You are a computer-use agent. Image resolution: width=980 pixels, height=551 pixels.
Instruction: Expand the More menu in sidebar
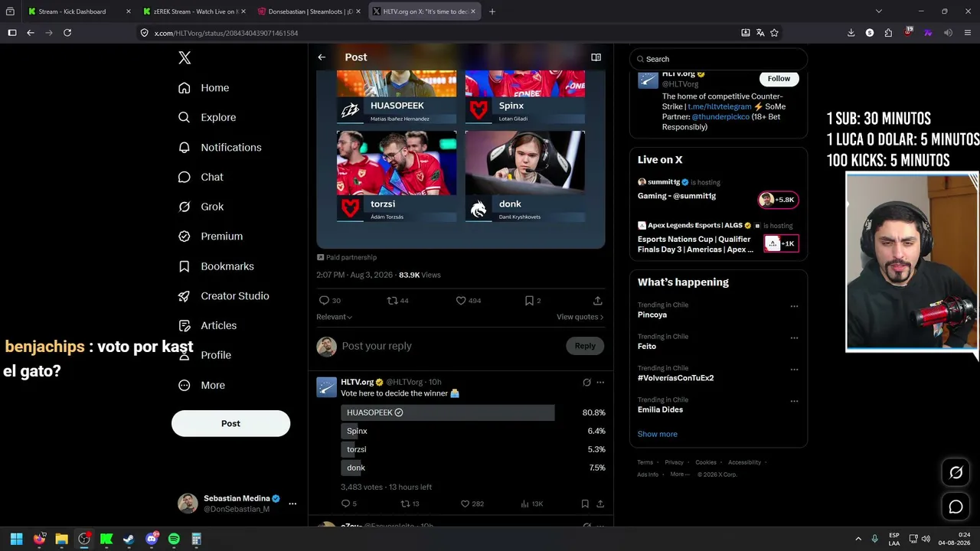(x=202, y=386)
